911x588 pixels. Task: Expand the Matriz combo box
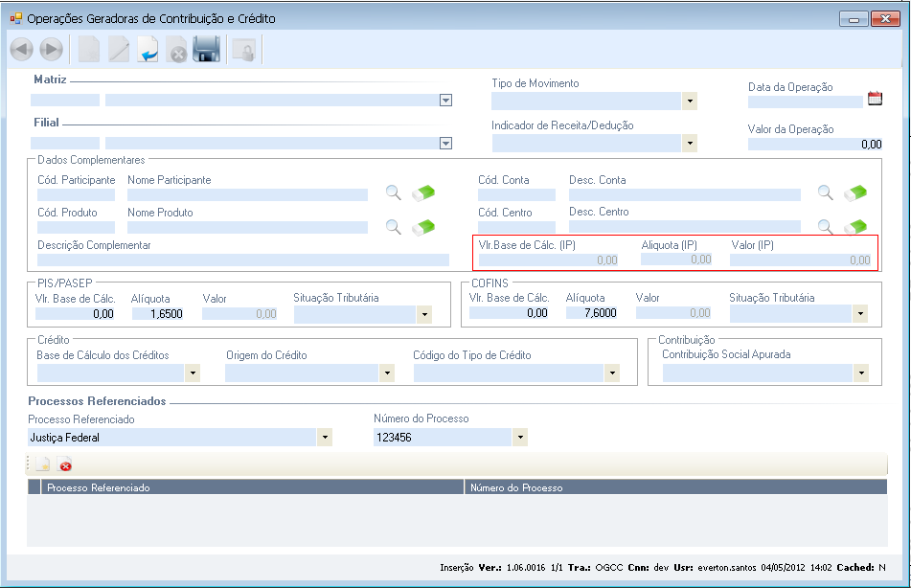tap(445, 101)
